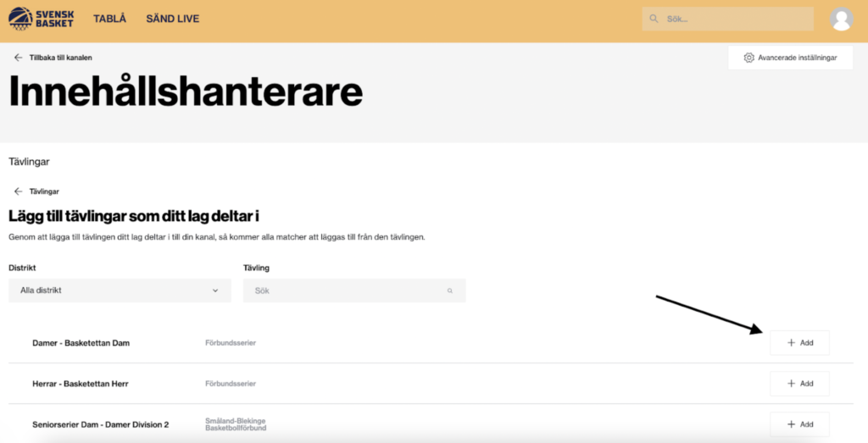Select the Herrar - Basketettan Herr row
The height and width of the screenshot is (443, 868).
81,384
